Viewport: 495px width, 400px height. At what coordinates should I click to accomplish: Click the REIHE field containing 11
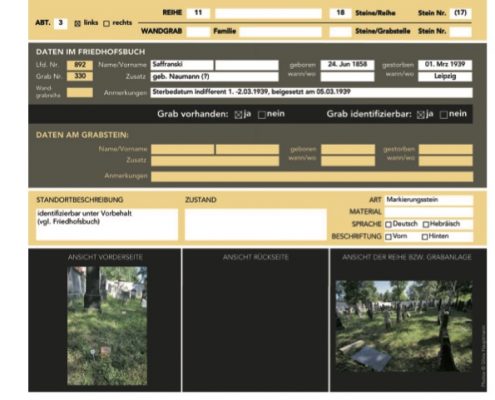click(198, 13)
